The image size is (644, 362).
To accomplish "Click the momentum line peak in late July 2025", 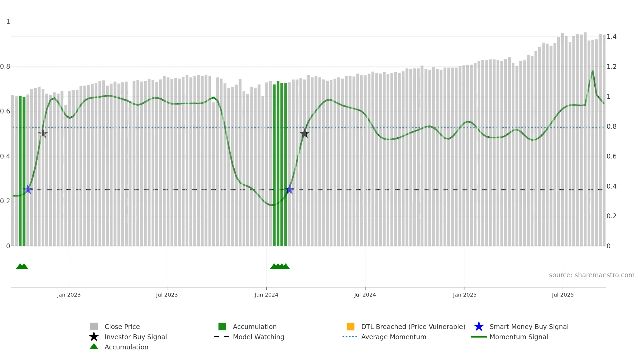I will [x=592, y=71].
